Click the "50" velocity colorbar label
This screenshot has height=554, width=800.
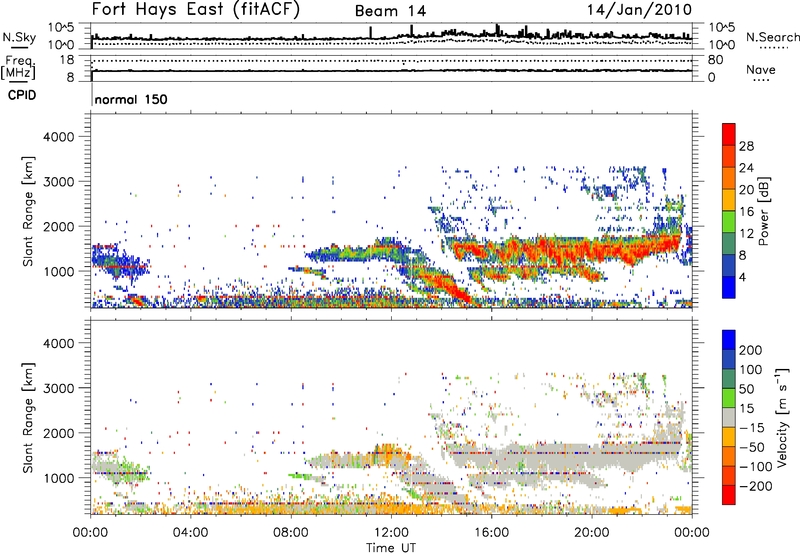point(746,389)
